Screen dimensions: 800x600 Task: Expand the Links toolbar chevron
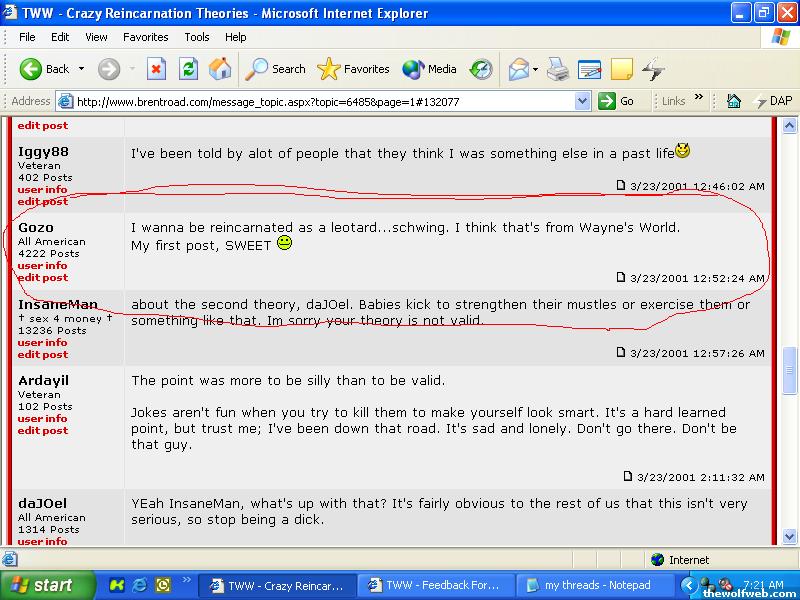click(x=699, y=100)
